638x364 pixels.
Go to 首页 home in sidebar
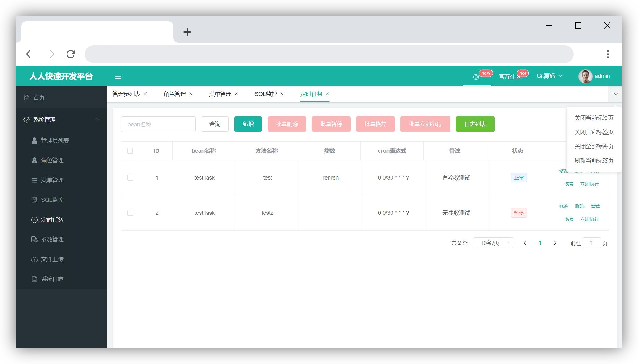tap(39, 98)
